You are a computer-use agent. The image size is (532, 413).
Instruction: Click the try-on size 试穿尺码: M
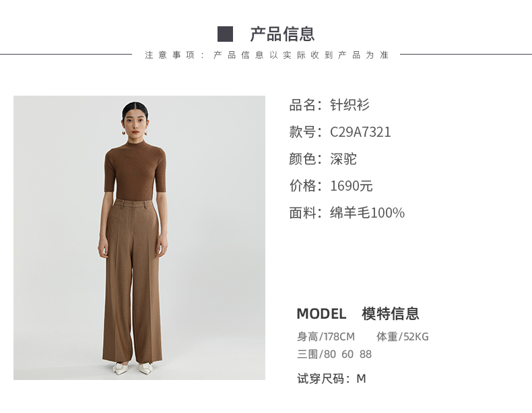point(331,379)
